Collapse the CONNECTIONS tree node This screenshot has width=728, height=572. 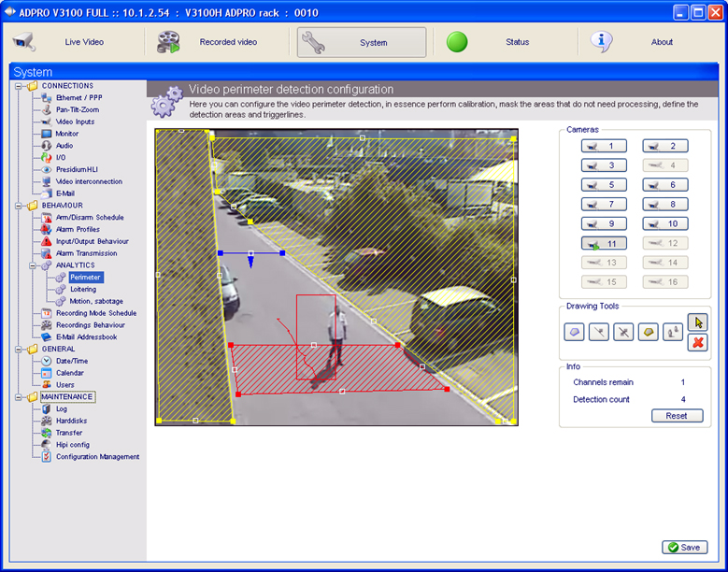(x=20, y=86)
